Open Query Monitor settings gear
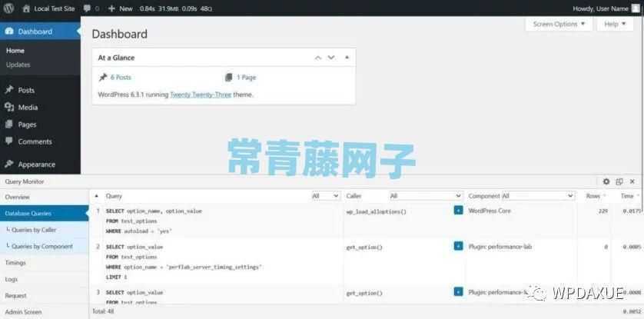This screenshot has height=319, width=644. pos(606,181)
